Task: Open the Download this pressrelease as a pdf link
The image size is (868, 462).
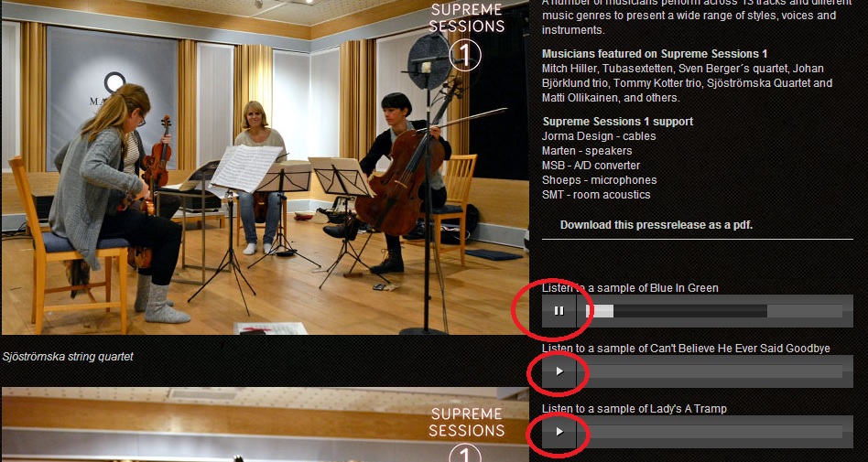Action: [x=656, y=225]
